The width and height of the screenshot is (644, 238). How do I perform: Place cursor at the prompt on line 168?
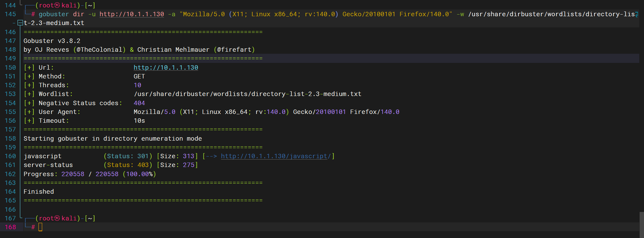(x=41, y=227)
